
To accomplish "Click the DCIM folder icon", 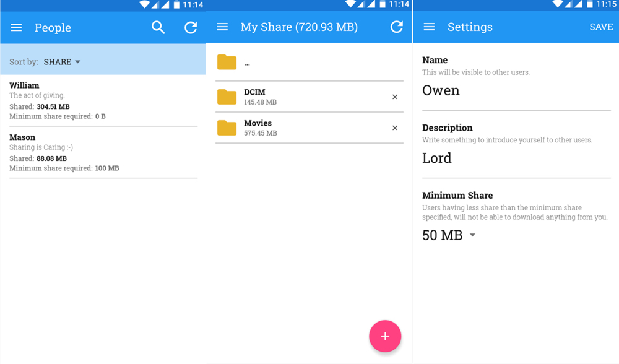I will coord(227,97).
